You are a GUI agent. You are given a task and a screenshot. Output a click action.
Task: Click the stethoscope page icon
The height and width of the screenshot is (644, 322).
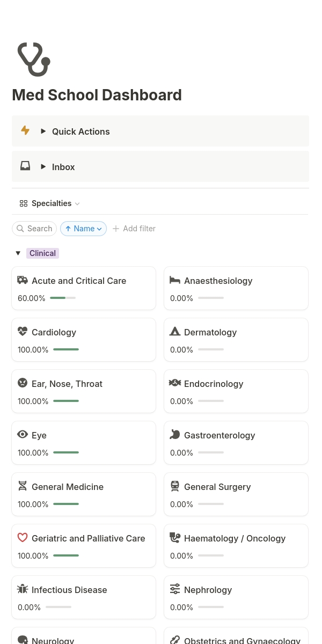(x=33, y=59)
